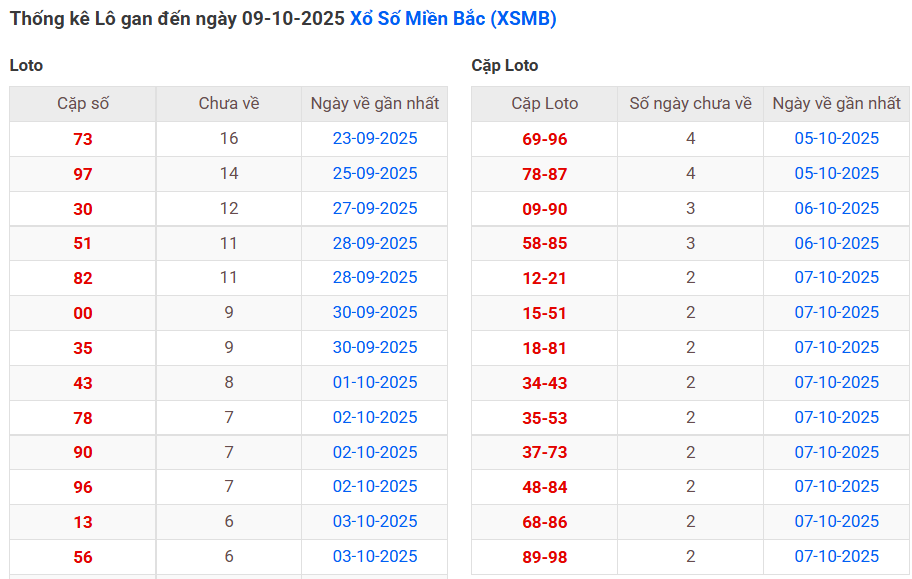Click the 'Chưa về' column header
The height and width of the screenshot is (579, 912).
pos(229,104)
